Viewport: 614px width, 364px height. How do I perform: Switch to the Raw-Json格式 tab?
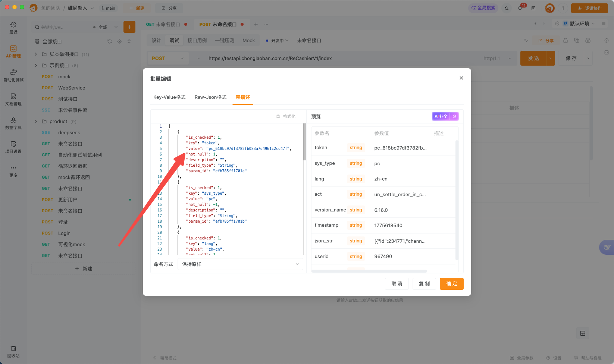[210, 97]
